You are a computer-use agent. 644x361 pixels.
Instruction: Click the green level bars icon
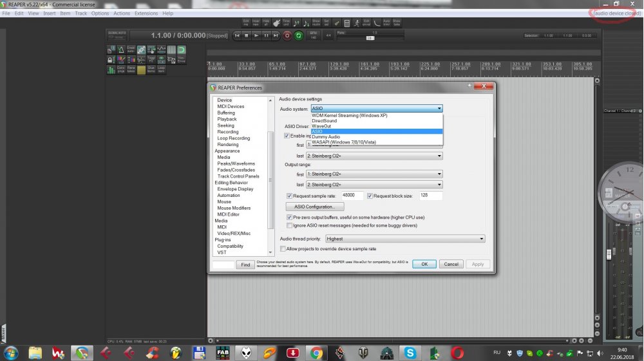click(x=111, y=69)
